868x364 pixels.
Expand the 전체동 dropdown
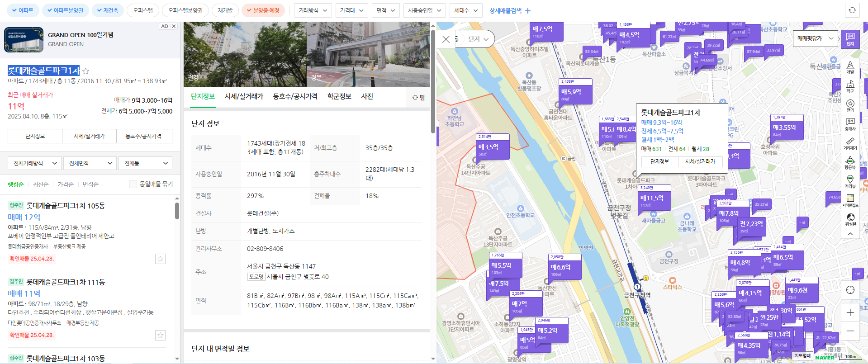146,163
